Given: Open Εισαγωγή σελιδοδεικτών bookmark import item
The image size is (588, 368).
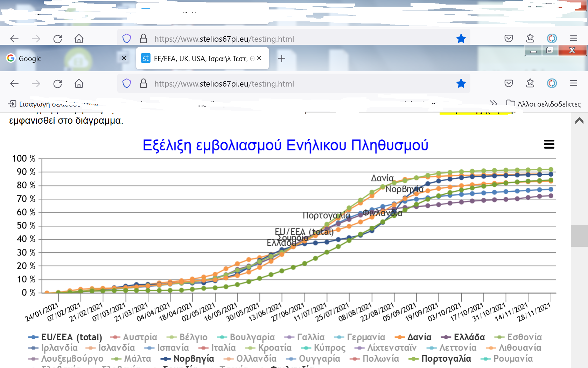Looking at the screenshot, I should point(52,104).
